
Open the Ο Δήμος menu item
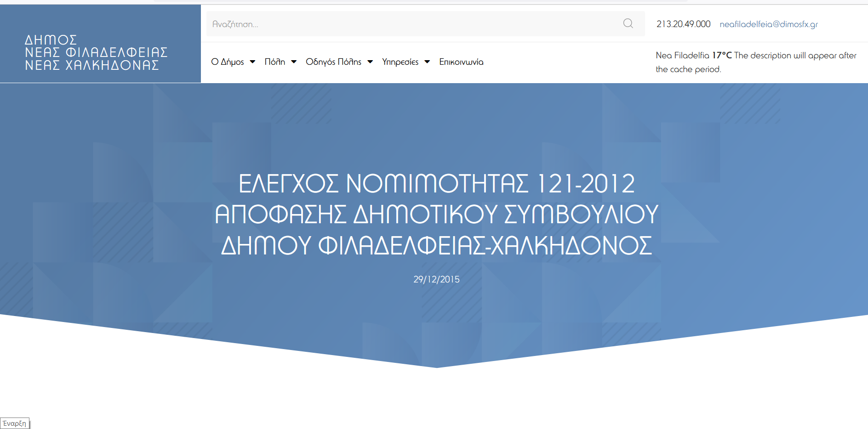point(228,62)
